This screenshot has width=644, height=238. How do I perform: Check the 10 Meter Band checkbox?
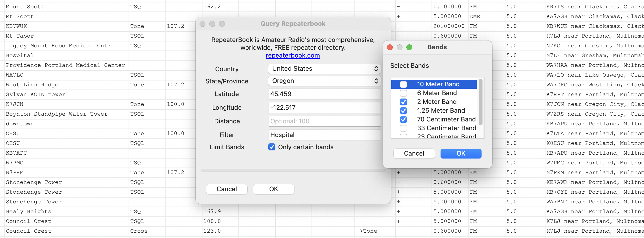[x=403, y=84]
